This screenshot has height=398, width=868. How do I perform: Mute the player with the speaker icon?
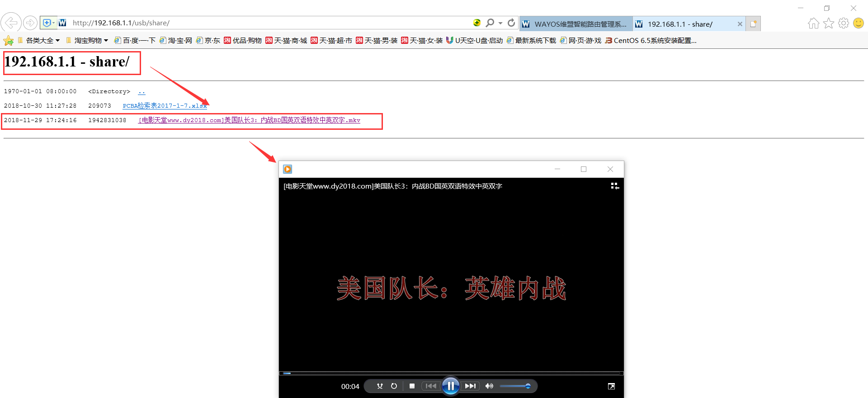click(x=489, y=386)
